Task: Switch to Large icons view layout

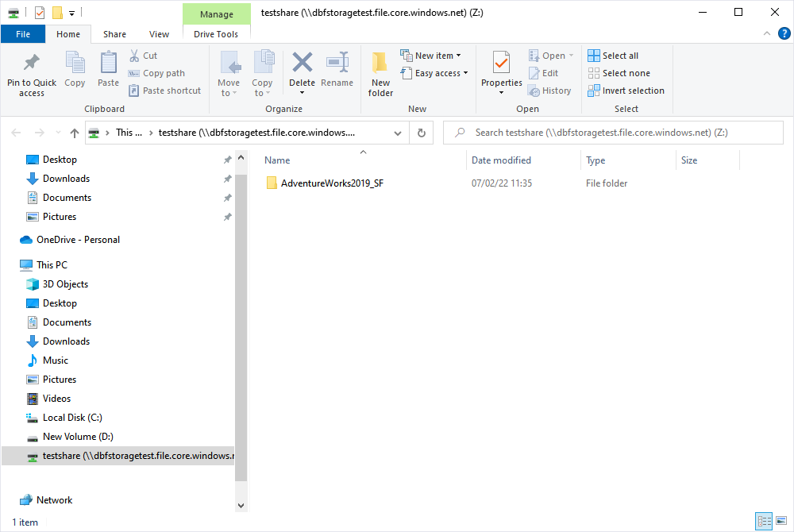Action: 781,521
